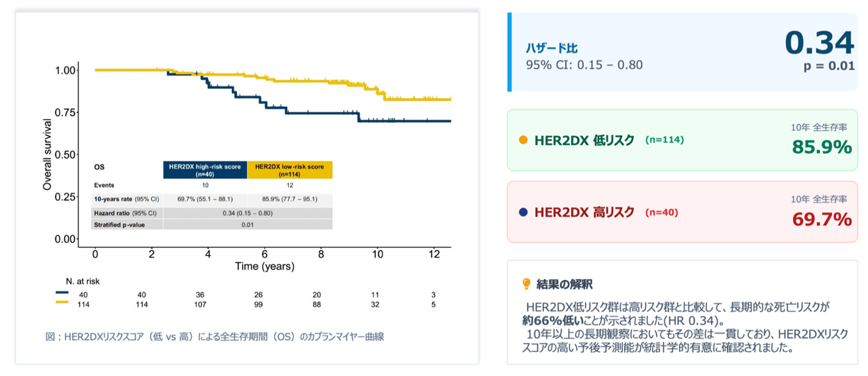868x376 pixels.
Task: Click the dark blue dot next to HER2DX 高リスク
Action: coord(523,212)
